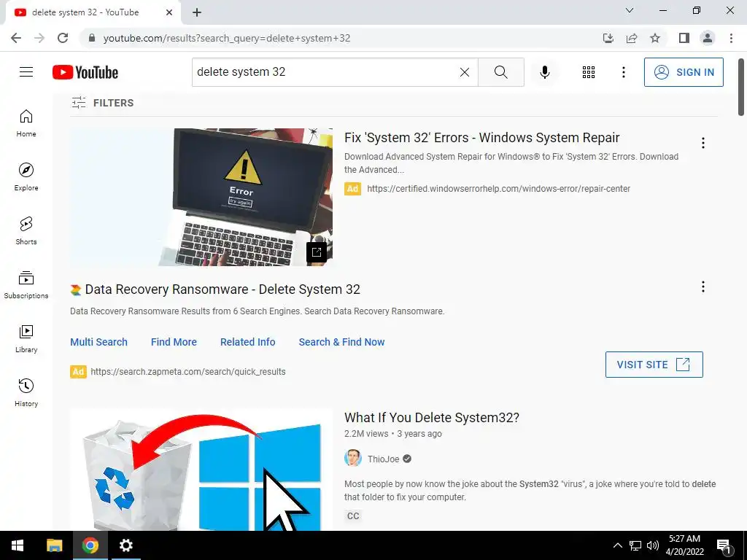Click the address bar URL
747x560 pixels.
[227, 38]
